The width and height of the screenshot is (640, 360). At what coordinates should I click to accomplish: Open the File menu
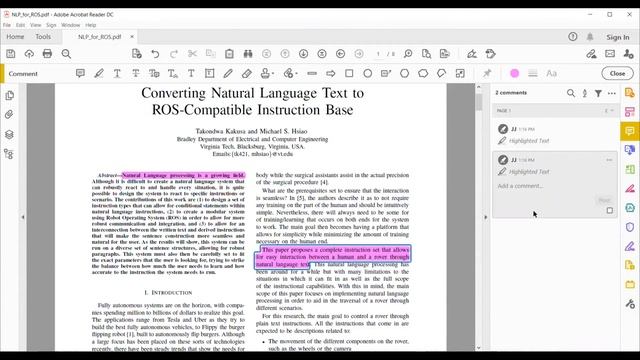(x=7, y=25)
